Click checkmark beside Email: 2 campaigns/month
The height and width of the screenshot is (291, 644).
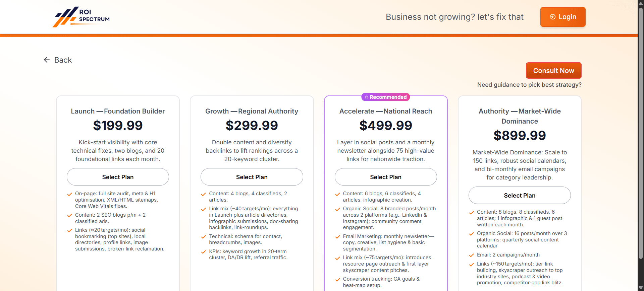click(x=472, y=256)
